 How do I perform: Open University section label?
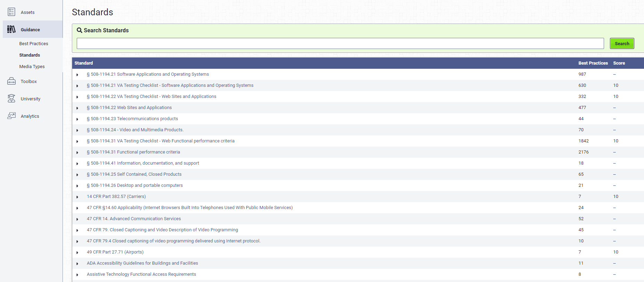31,99
